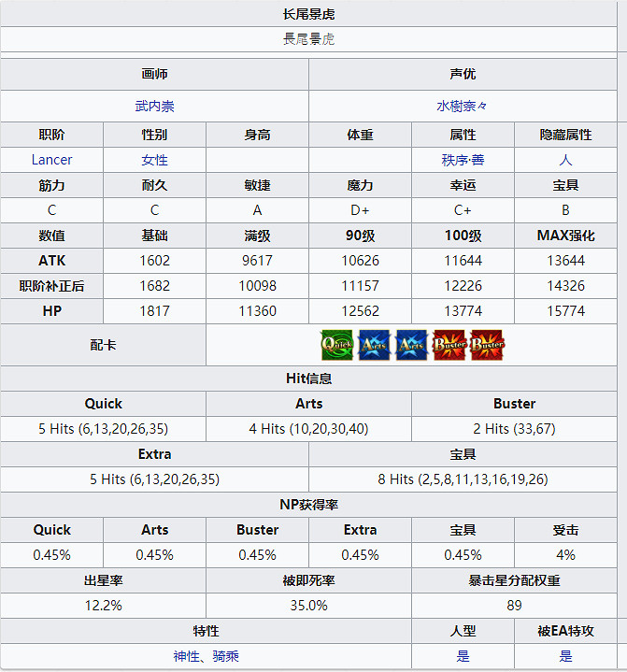Click the Arts hits text 4 Hits (10,20,30,40)
This screenshot has width=627, height=672.
click(x=308, y=429)
